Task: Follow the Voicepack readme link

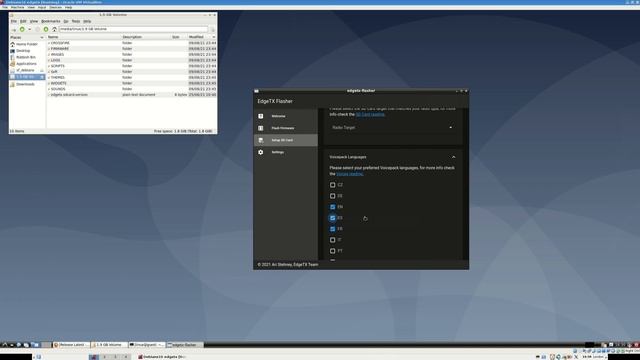Action: tap(350, 174)
